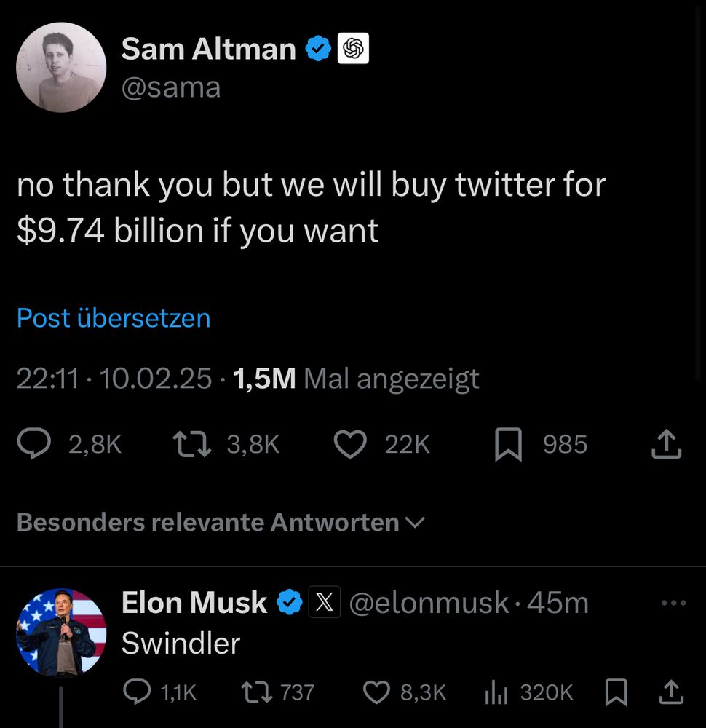Expand the Besonders relevante Antworten sort dropdown

(x=221, y=522)
